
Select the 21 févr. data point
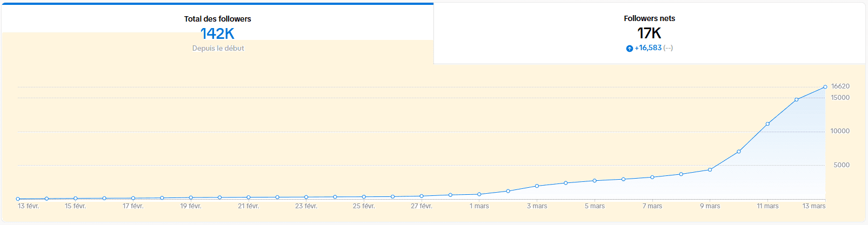tap(249, 197)
